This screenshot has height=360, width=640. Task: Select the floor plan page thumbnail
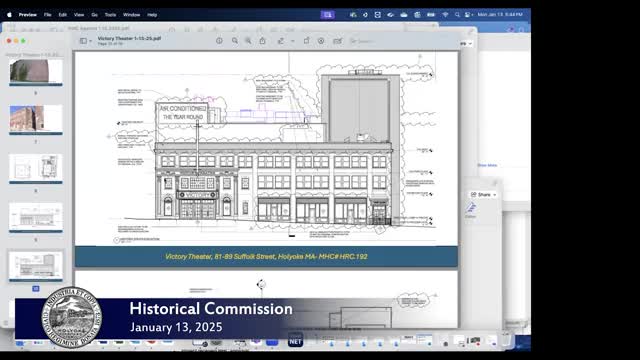point(36,168)
